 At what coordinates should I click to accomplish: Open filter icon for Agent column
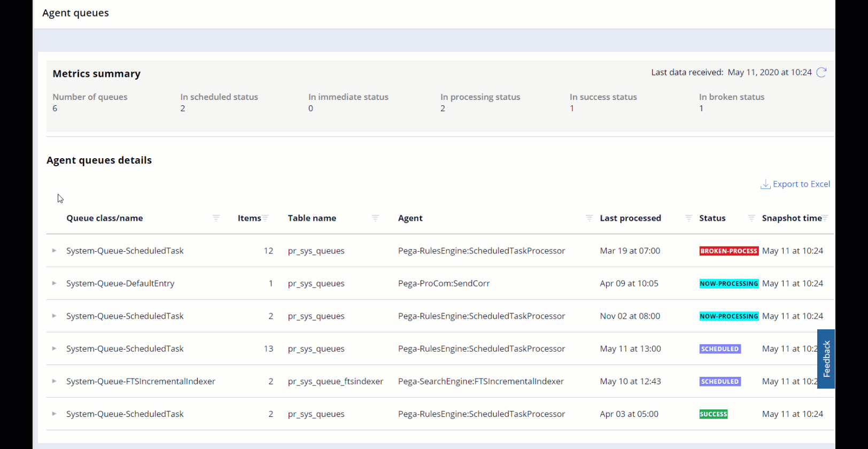(589, 218)
